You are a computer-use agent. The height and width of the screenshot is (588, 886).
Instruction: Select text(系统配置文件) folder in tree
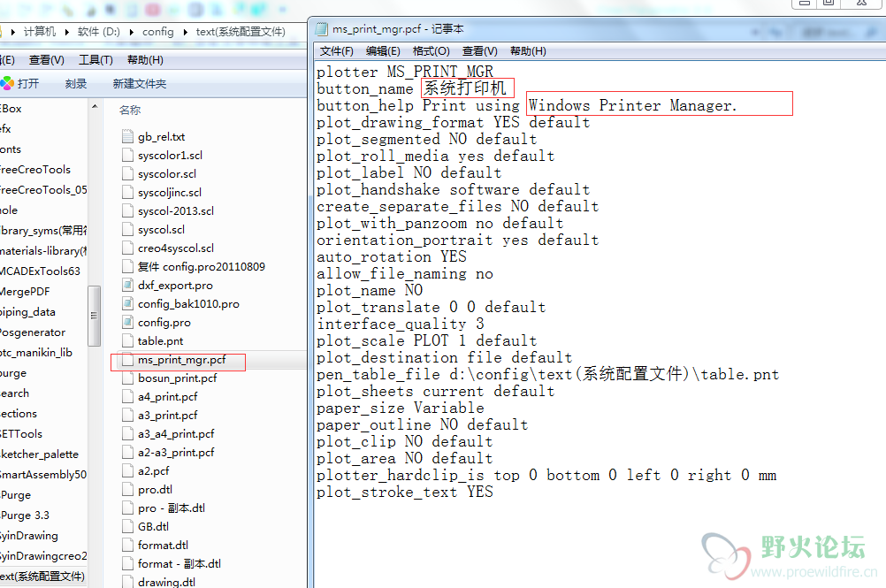click(42, 577)
